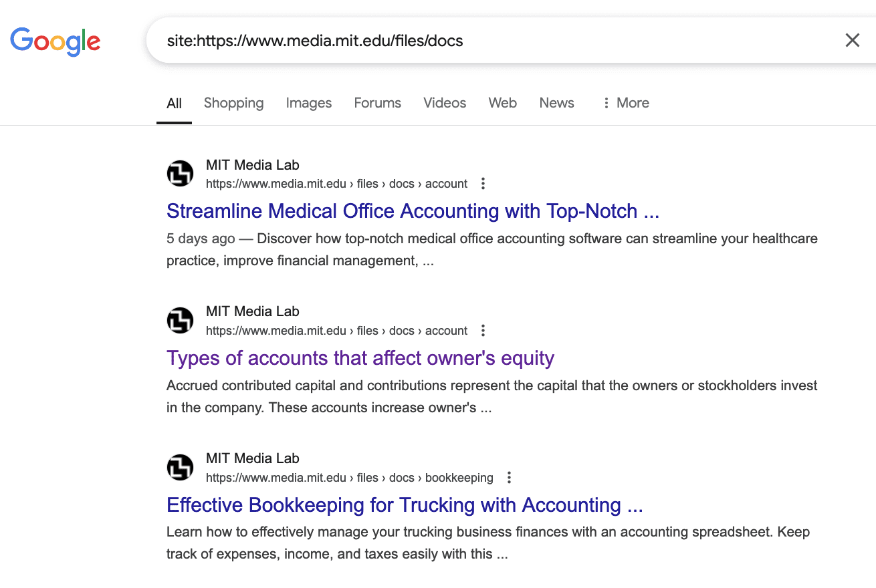
Task: Click MIT Media Lab site name above Medical Office result
Action: [x=252, y=165]
